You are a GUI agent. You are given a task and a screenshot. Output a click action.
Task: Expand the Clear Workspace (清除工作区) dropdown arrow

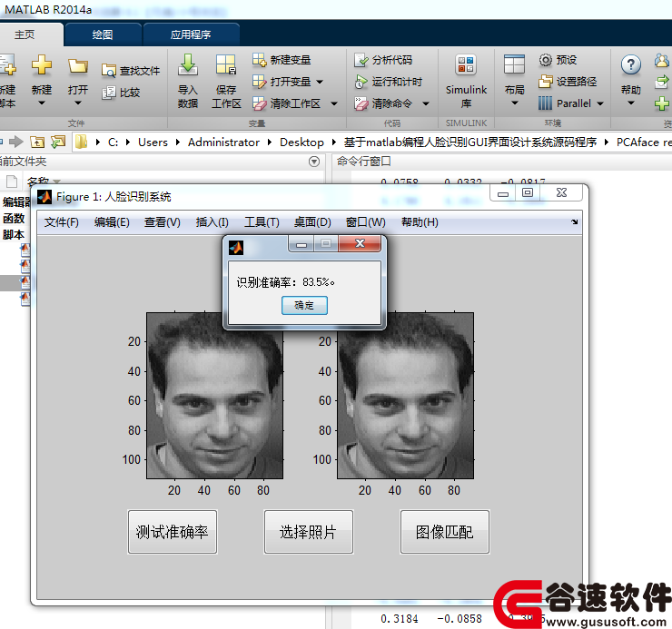pos(334,103)
